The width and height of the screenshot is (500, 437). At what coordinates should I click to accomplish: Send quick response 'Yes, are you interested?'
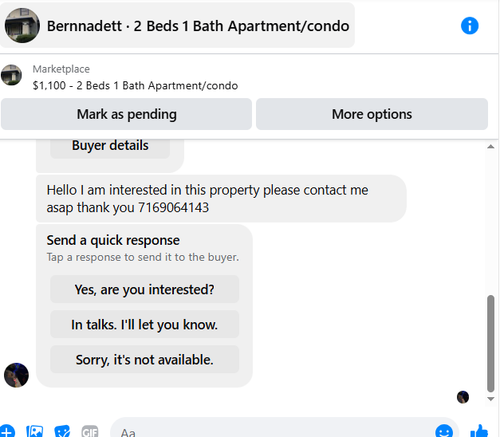[144, 289]
